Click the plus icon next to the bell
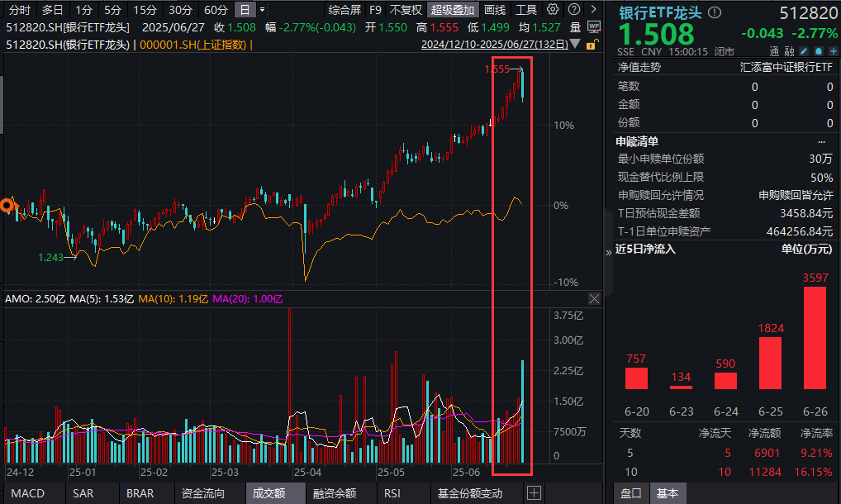 [834, 51]
